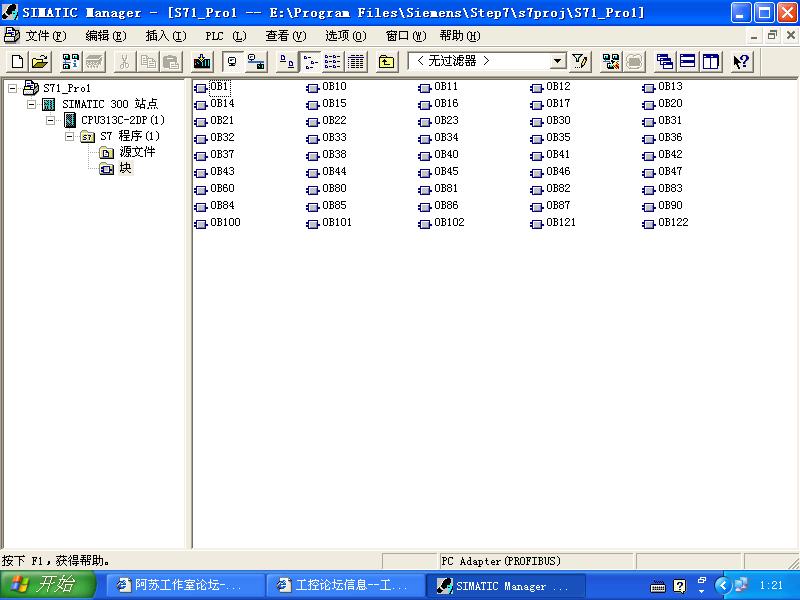800x600 pixels.
Task: Click the keyboard icon in system tray
Action: coord(658,587)
